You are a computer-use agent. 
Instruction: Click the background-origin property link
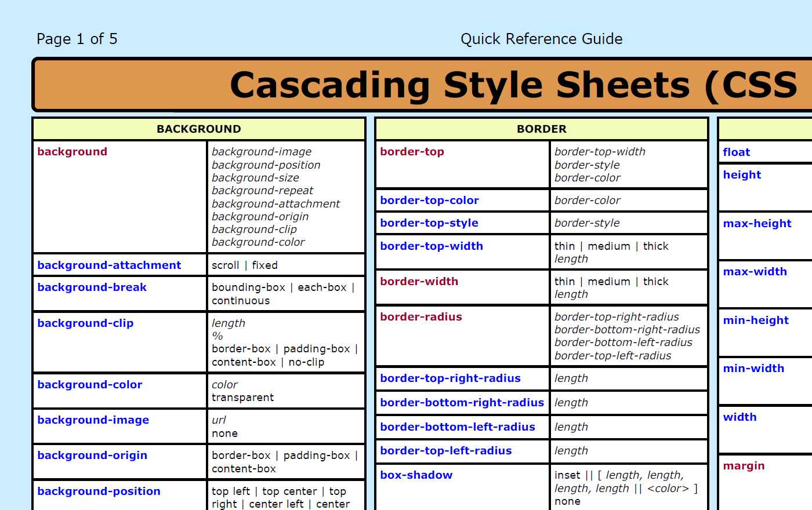pyautogui.click(x=92, y=456)
